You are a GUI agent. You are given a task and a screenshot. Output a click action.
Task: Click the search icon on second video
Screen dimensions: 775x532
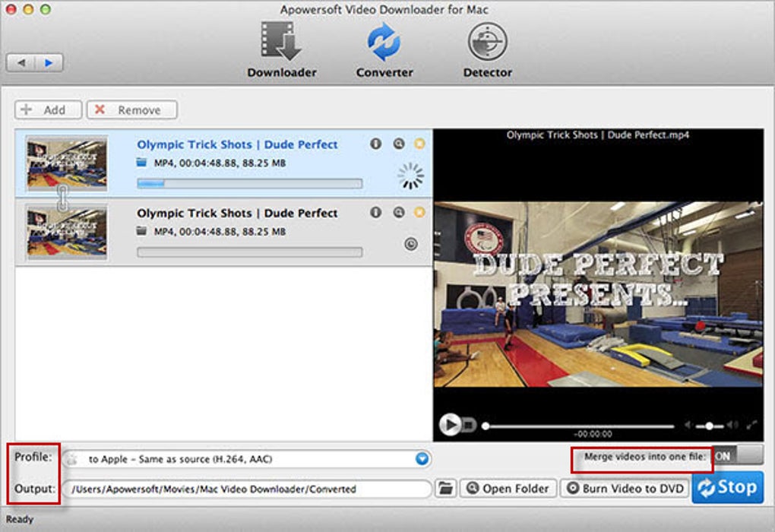click(x=398, y=213)
